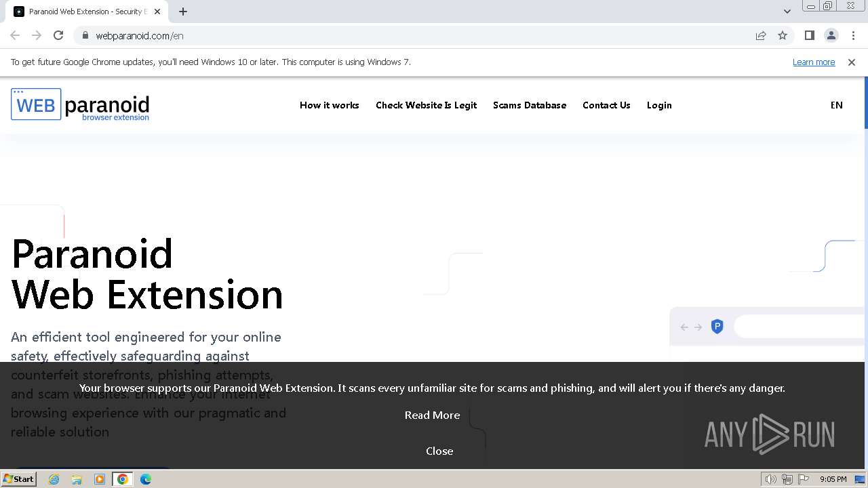Viewport: 868px width, 488px height.
Task: Open Check Website Is Legit page
Action: (426, 105)
